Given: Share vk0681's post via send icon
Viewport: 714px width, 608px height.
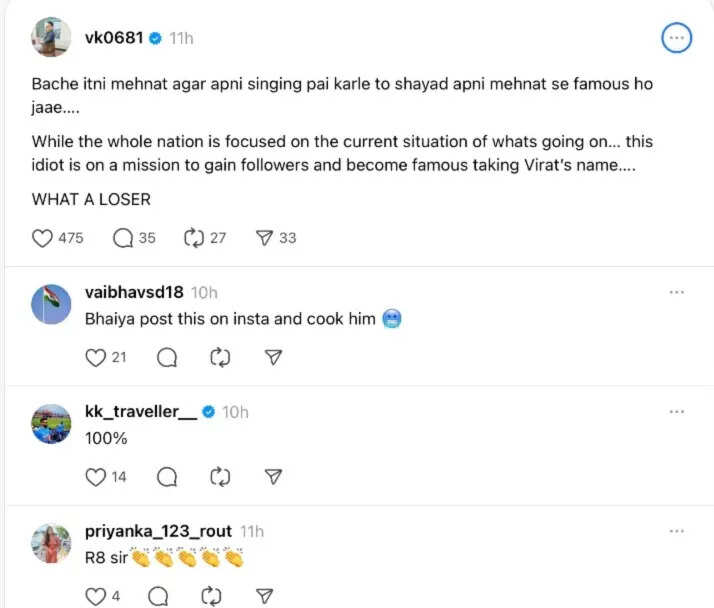Looking at the screenshot, I should (264, 238).
